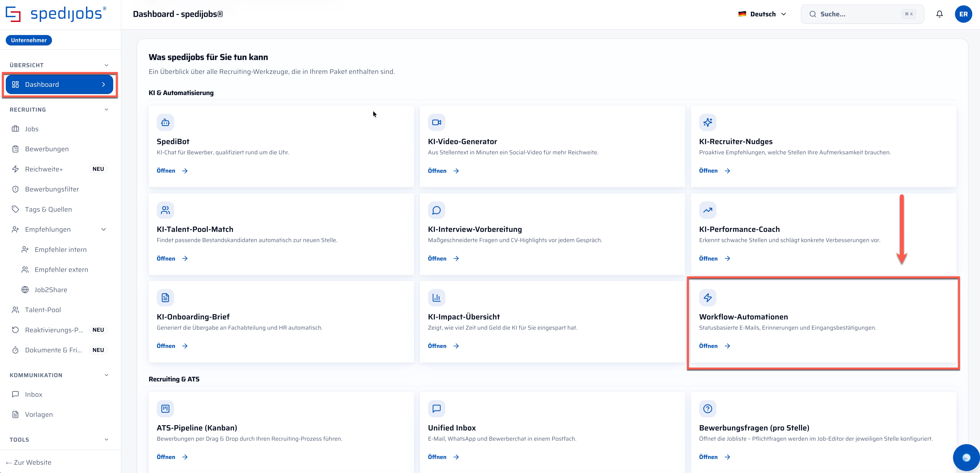The width and height of the screenshot is (980, 473).
Task: Click the KI-Interview-Vorbereitung chat bubble icon
Action: point(436,210)
